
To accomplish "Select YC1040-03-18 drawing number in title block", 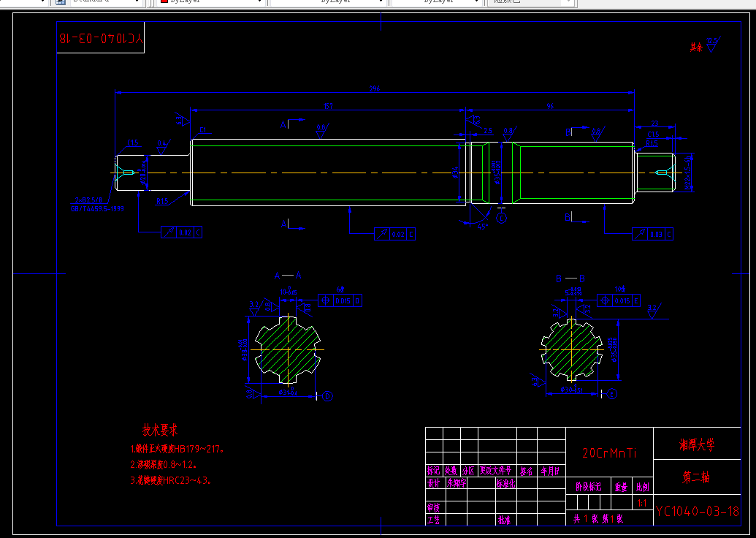I will tap(697, 512).
